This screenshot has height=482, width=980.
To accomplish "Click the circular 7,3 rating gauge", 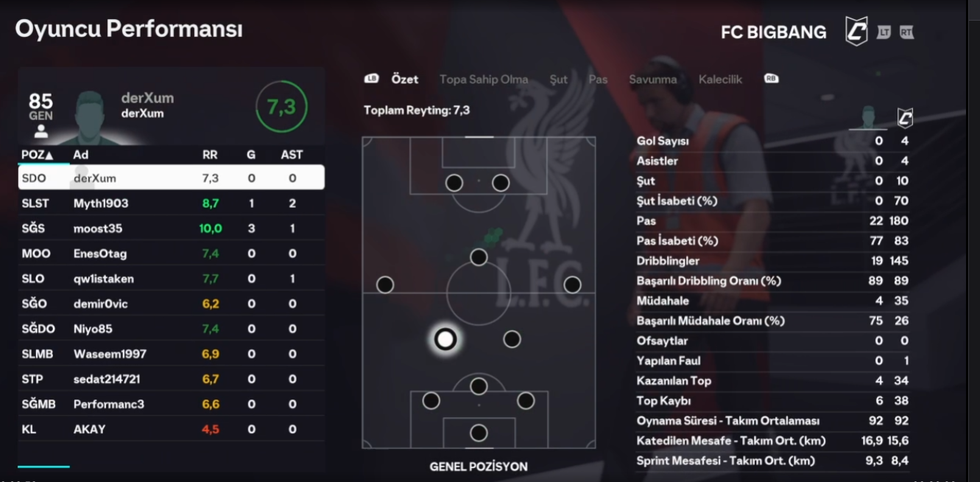I will click(x=281, y=108).
